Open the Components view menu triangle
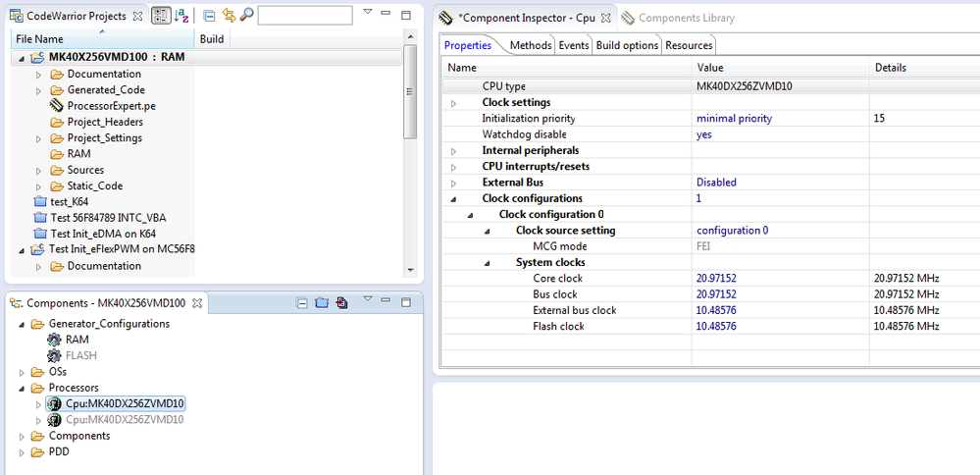The image size is (980, 475). 368,298
